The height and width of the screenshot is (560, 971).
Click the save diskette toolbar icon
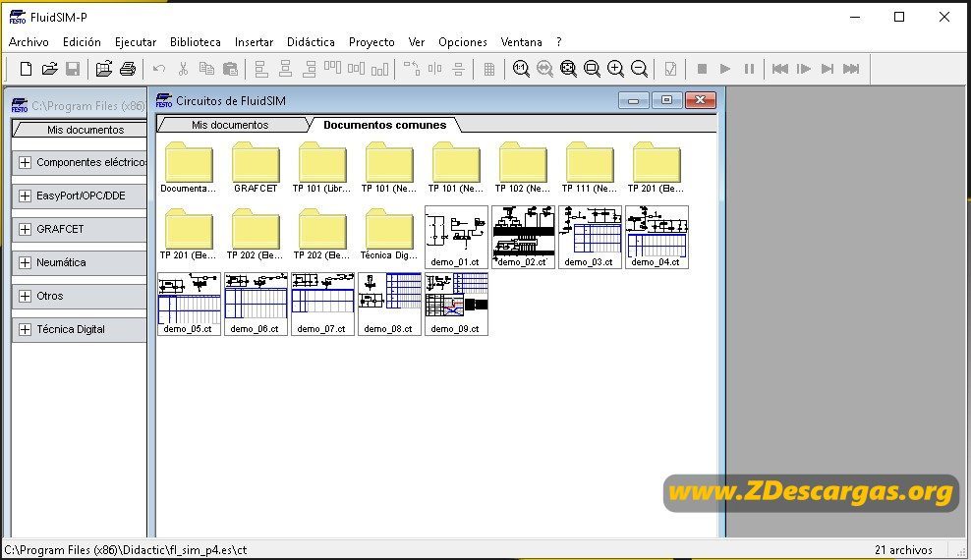coord(73,69)
